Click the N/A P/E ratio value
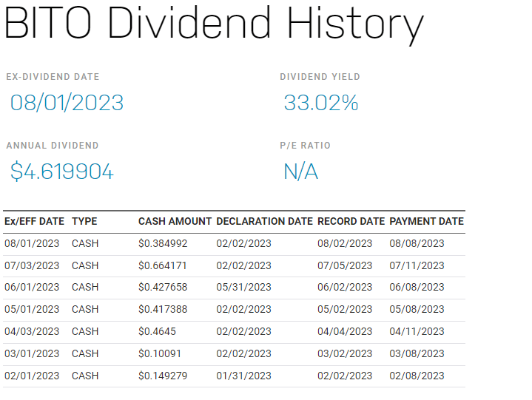The width and height of the screenshot is (532, 400). coord(300,172)
